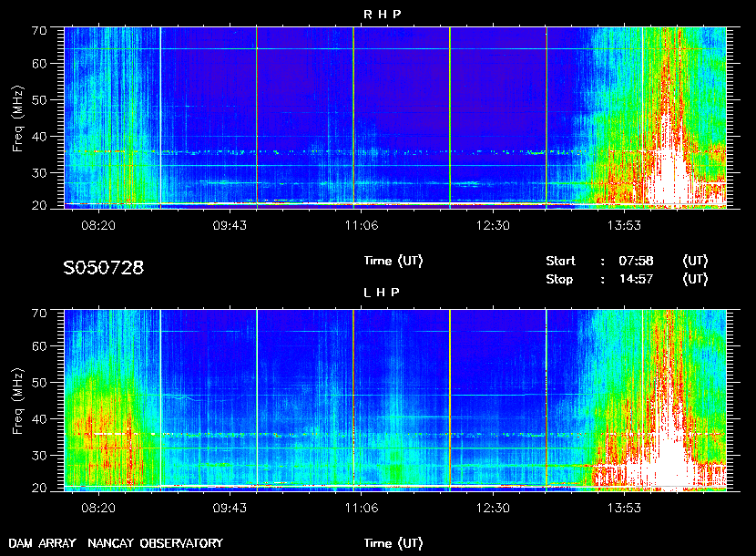Click the 12:30 tick label under LHP plot

(x=493, y=509)
